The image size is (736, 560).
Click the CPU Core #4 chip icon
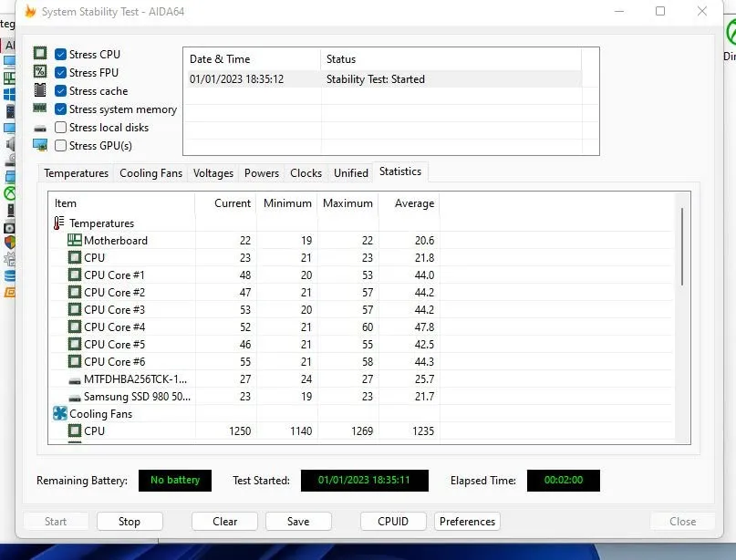tap(75, 327)
